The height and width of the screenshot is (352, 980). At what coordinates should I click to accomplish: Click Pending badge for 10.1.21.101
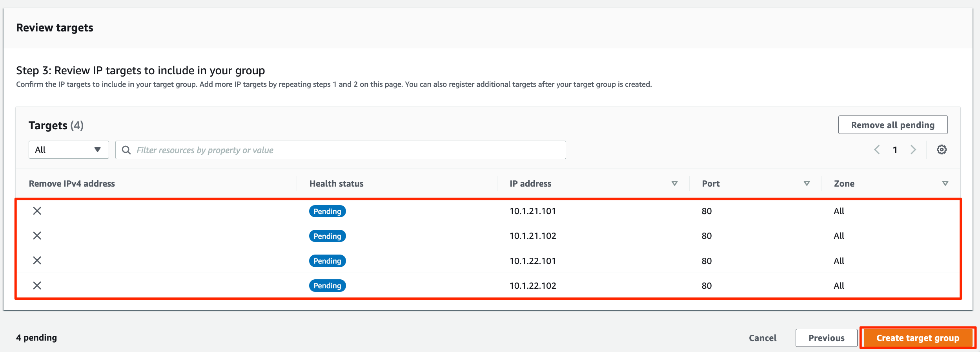pos(327,211)
